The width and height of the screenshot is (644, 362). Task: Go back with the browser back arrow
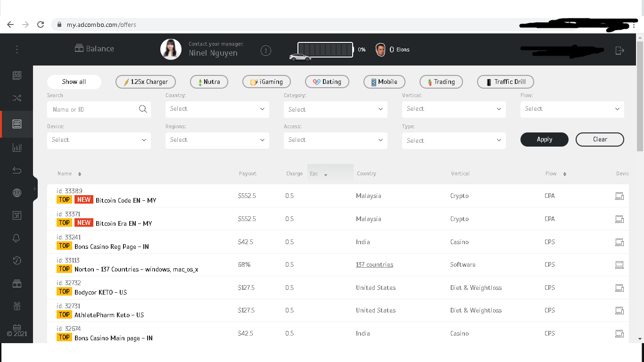[x=10, y=25]
